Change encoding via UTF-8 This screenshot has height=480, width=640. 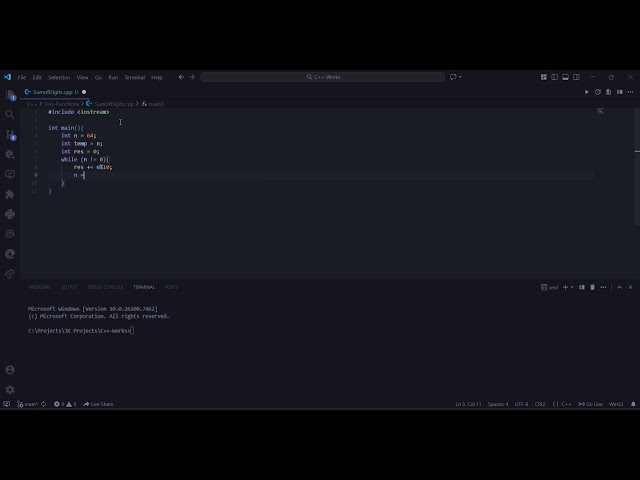[521, 404]
